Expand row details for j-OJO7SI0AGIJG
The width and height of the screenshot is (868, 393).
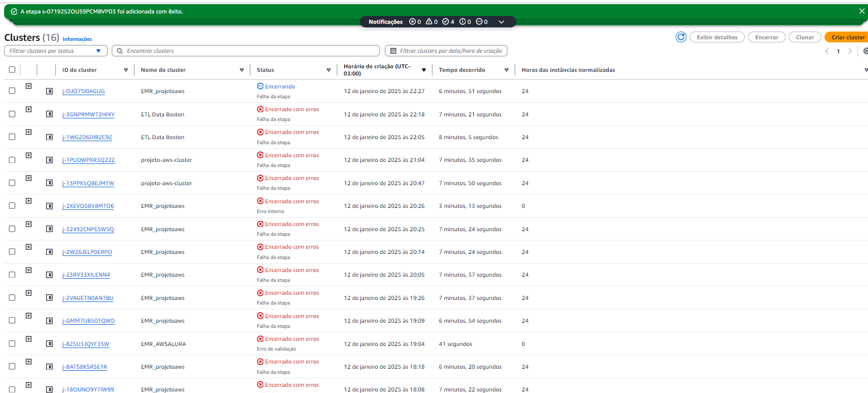[28, 86]
